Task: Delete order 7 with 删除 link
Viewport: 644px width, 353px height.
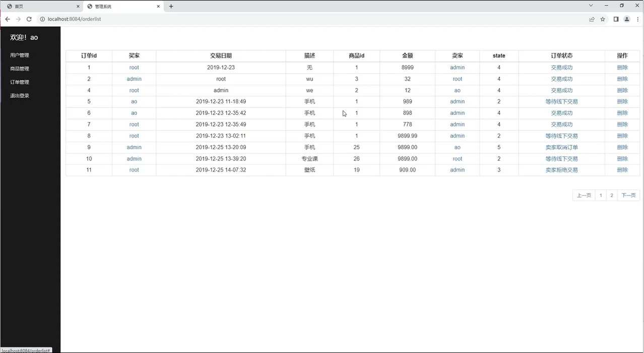Action: 622,125
